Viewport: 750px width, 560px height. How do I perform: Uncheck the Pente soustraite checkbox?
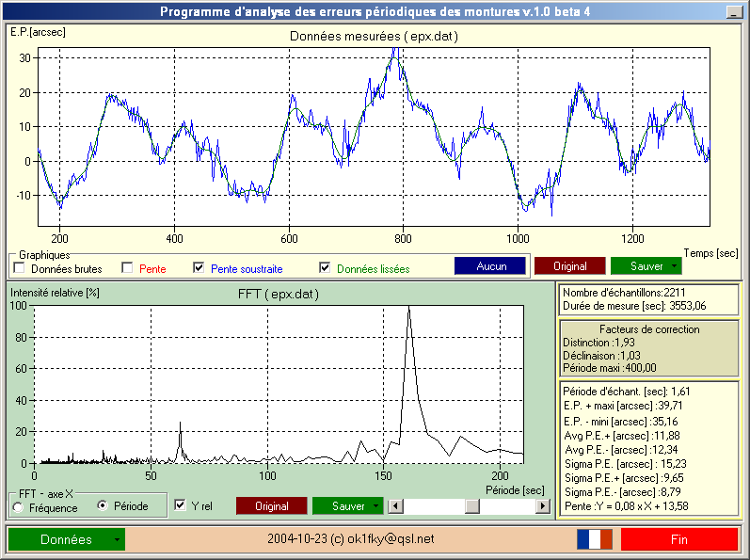coord(199,268)
